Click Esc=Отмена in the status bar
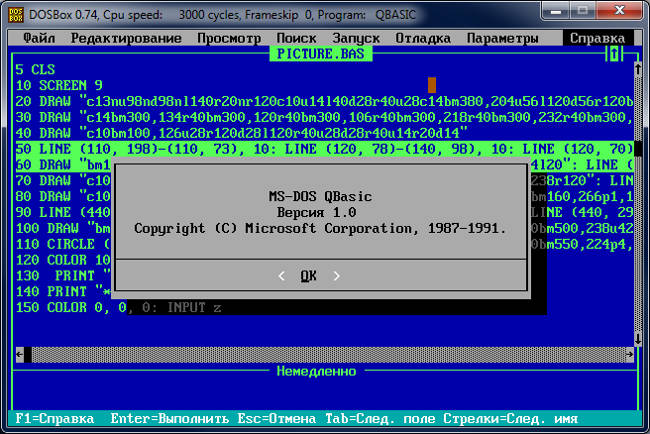 point(276,418)
